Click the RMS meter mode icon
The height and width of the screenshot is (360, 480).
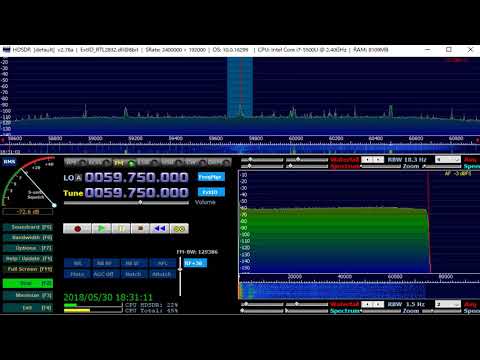pos(9,162)
